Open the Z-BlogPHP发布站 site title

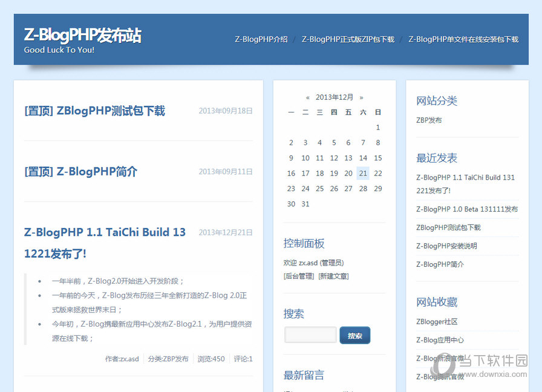coord(83,35)
